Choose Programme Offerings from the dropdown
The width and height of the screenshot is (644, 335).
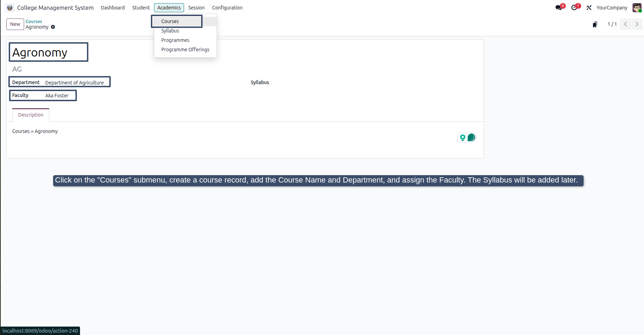(185, 50)
